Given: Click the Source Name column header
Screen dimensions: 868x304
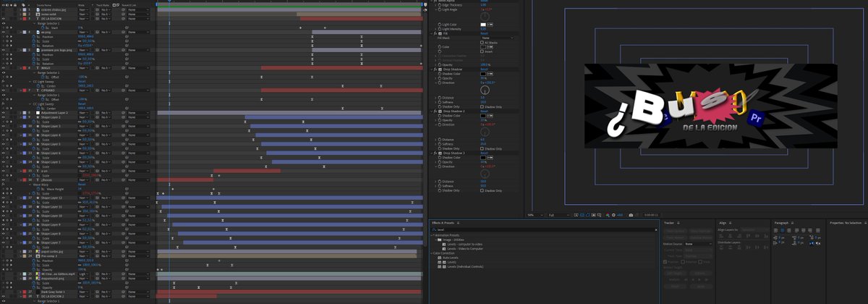Looking at the screenshot, I should point(44,5).
